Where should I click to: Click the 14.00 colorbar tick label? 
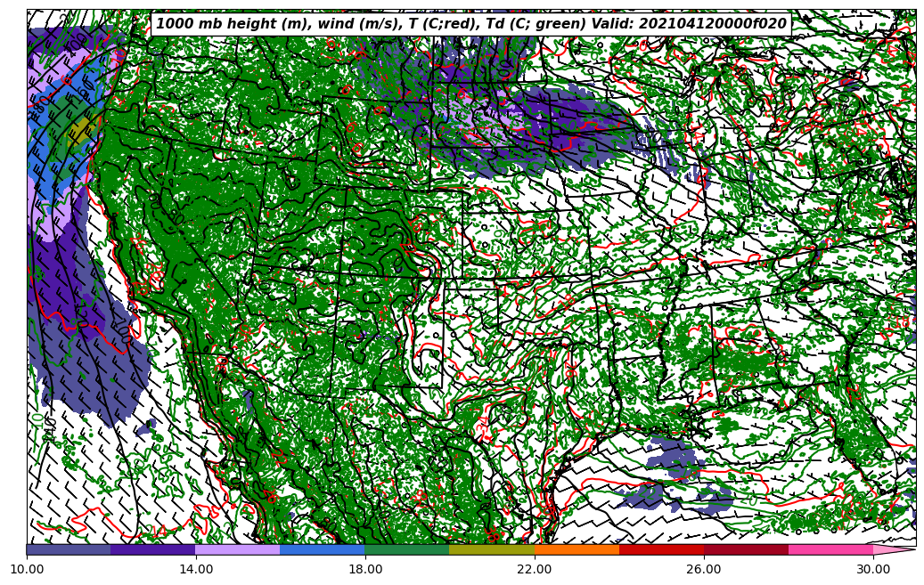pyautogui.click(x=196, y=569)
